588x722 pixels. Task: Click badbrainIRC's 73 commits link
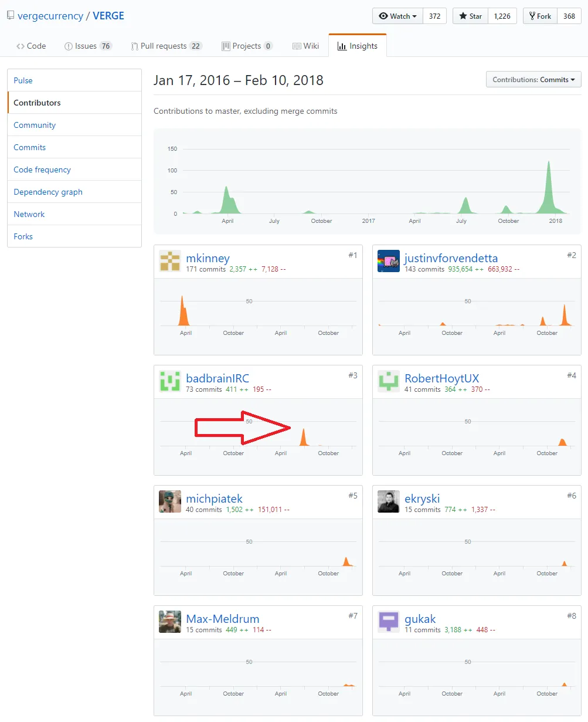point(203,389)
